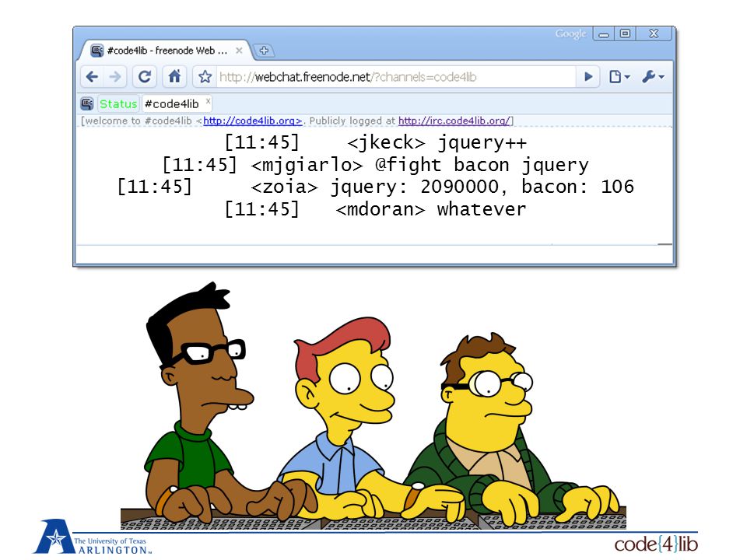Screen dimensions: 747x560
Task: Close the #code4lib freenode browser tab
Action: coord(239,51)
